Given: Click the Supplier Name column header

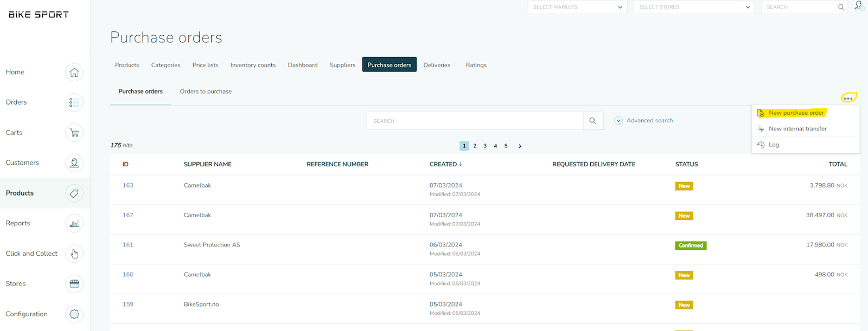Looking at the screenshot, I should [x=208, y=164].
